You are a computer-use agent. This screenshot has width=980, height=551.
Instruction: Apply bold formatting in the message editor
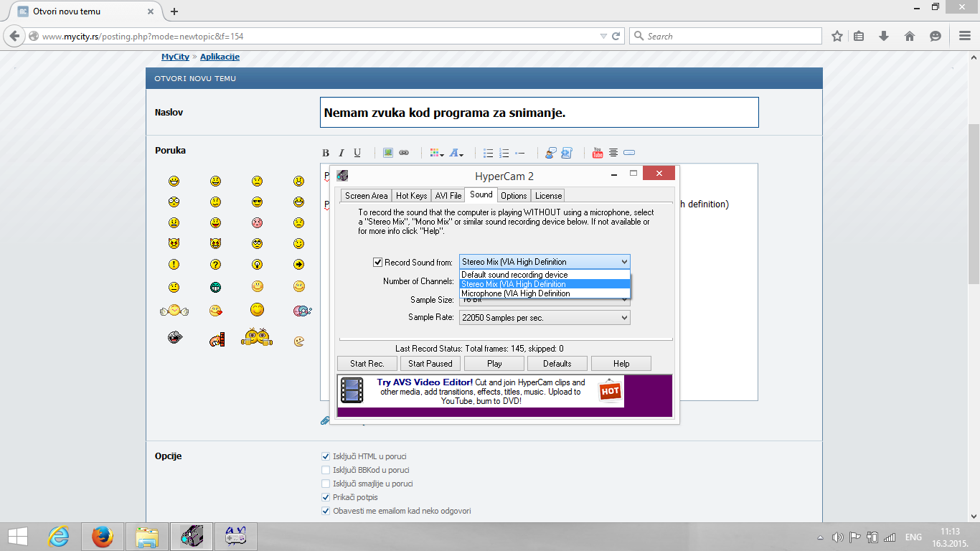click(326, 153)
